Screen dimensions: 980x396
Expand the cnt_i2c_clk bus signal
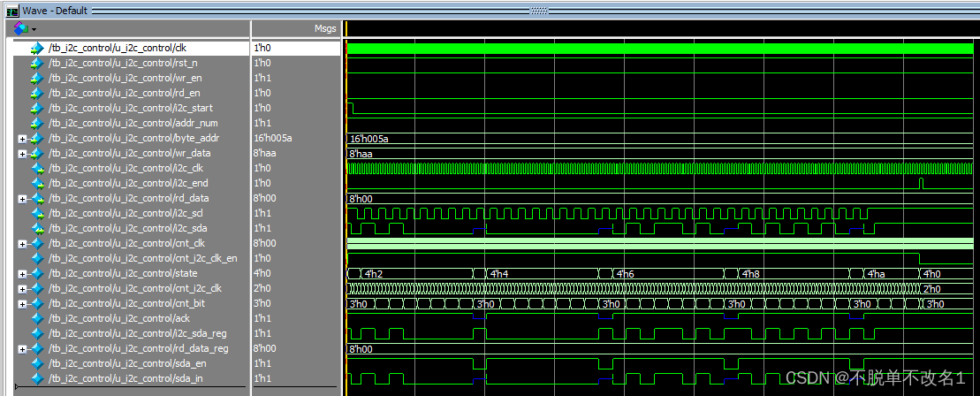[x=23, y=288]
